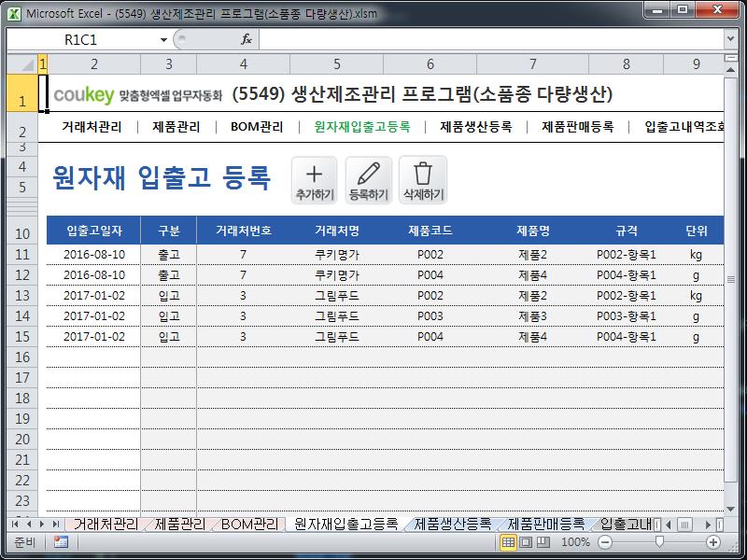Click the zoom slider handle
Image resolution: width=747 pixels, height=560 pixels.
[x=659, y=541]
